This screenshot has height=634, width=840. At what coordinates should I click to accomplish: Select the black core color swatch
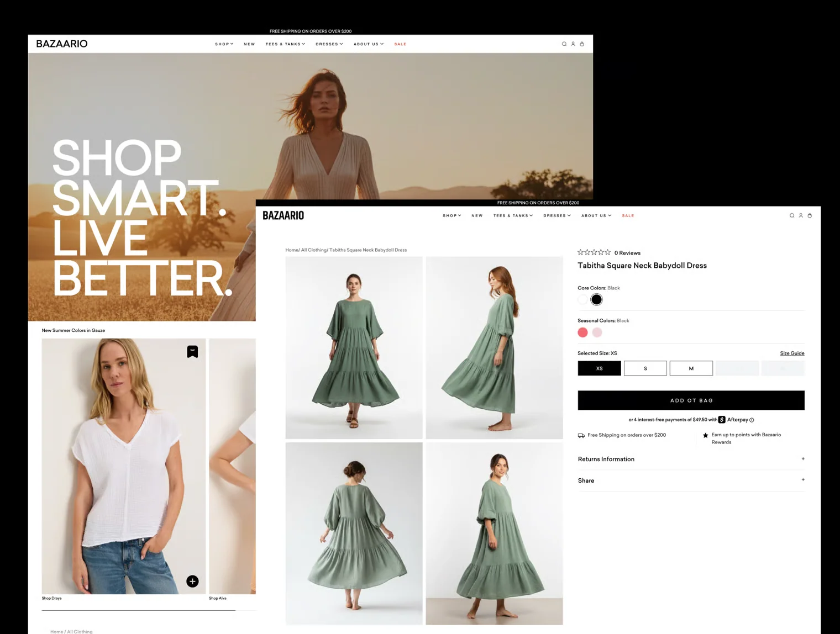(x=596, y=300)
